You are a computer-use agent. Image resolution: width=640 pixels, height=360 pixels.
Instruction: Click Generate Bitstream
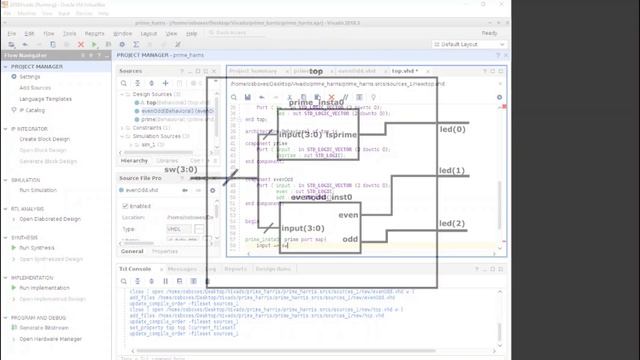point(44,328)
